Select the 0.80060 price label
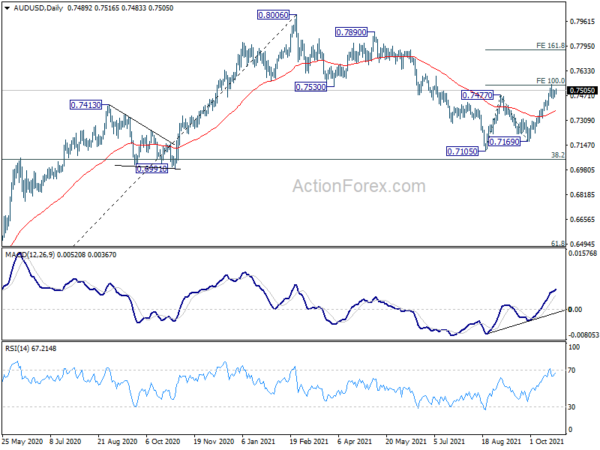 pyautogui.click(x=273, y=15)
